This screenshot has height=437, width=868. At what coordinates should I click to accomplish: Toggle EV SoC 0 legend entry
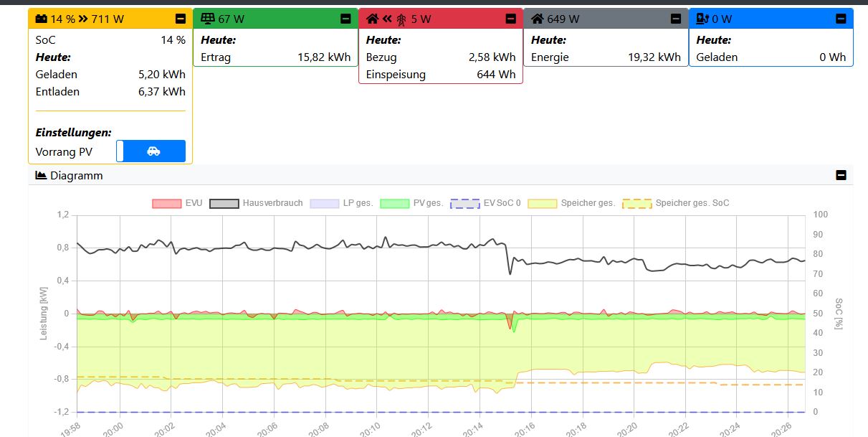(485, 203)
